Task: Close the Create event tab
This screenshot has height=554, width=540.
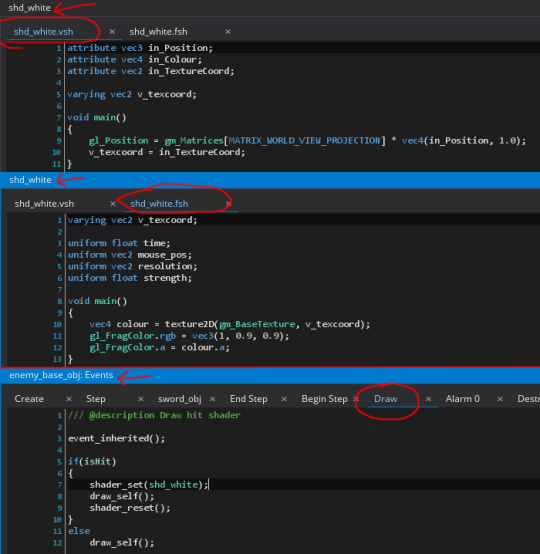Action: 69,399
